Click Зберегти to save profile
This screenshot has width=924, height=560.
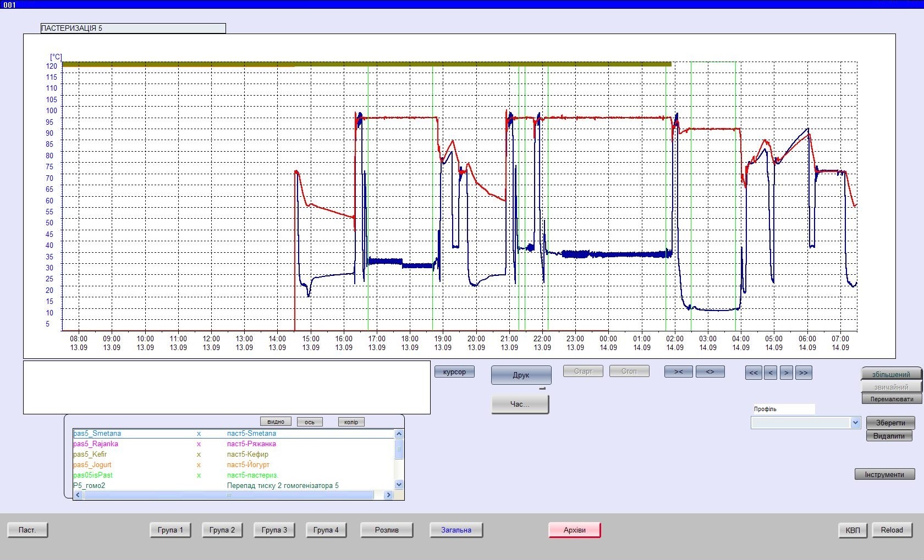tap(890, 423)
